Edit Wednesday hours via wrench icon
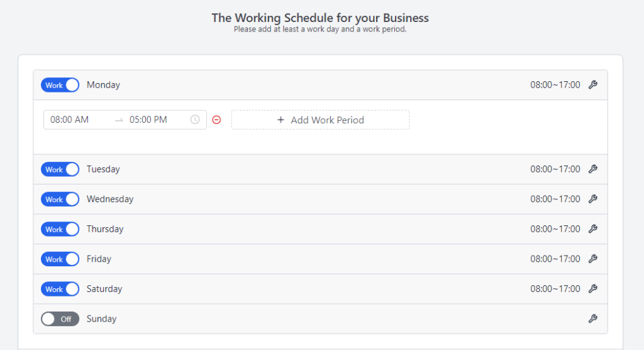Image resolution: width=644 pixels, height=350 pixels. [592, 199]
